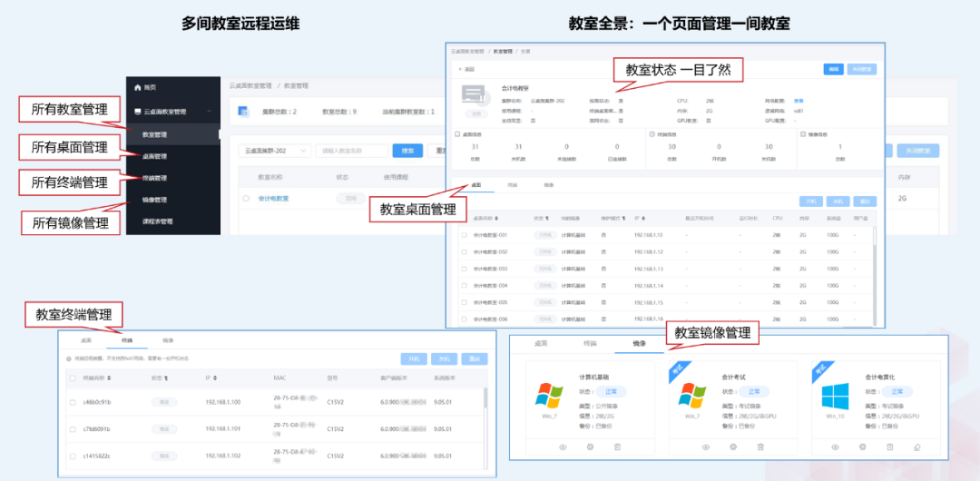
Task: Open the 云桌面集群-202 cluster dropdown
Action: (275, 151)
